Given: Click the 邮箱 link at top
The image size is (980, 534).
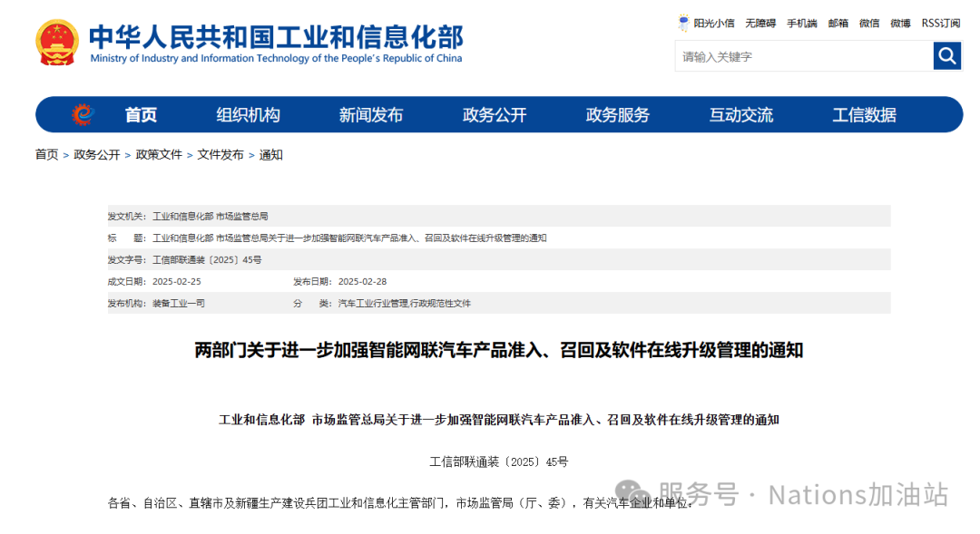Looking at the screenshot, I should (838, 24).
